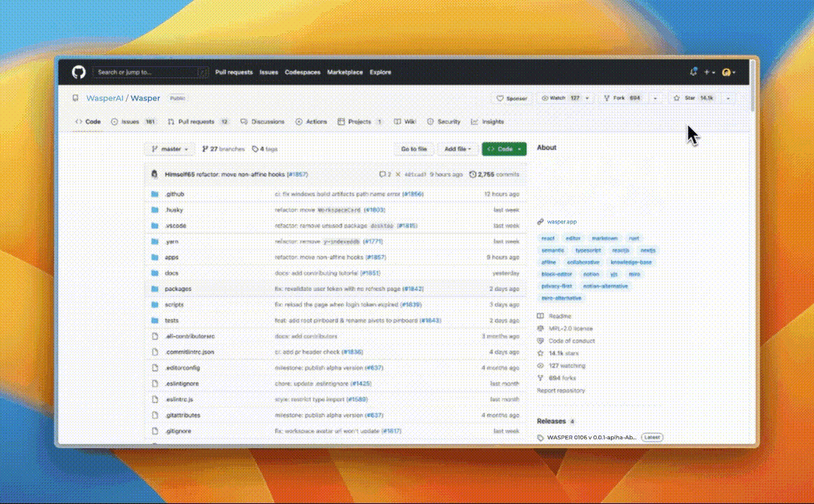
Task: View the 27 branches link
Action: click(223, 149)
